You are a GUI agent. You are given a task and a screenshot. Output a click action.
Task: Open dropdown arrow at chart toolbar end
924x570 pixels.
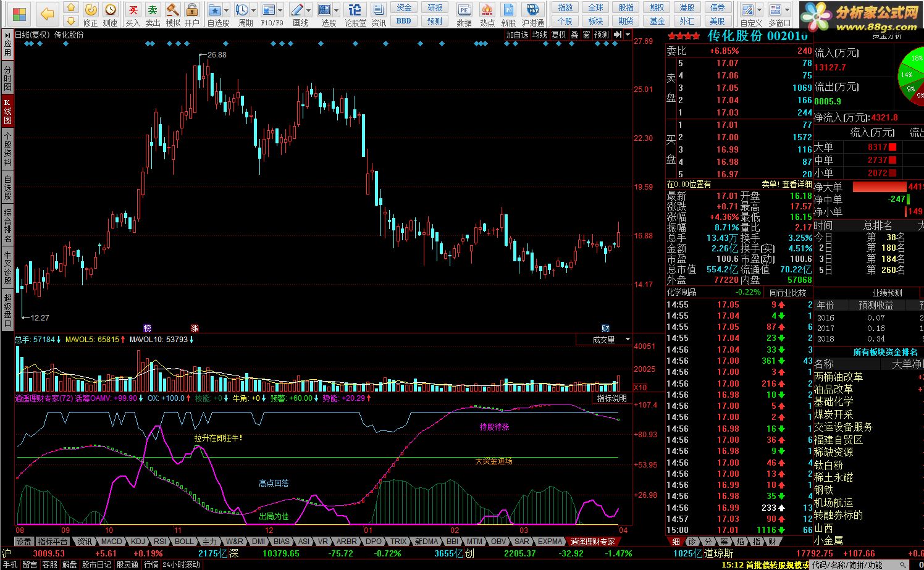[628, 35]
